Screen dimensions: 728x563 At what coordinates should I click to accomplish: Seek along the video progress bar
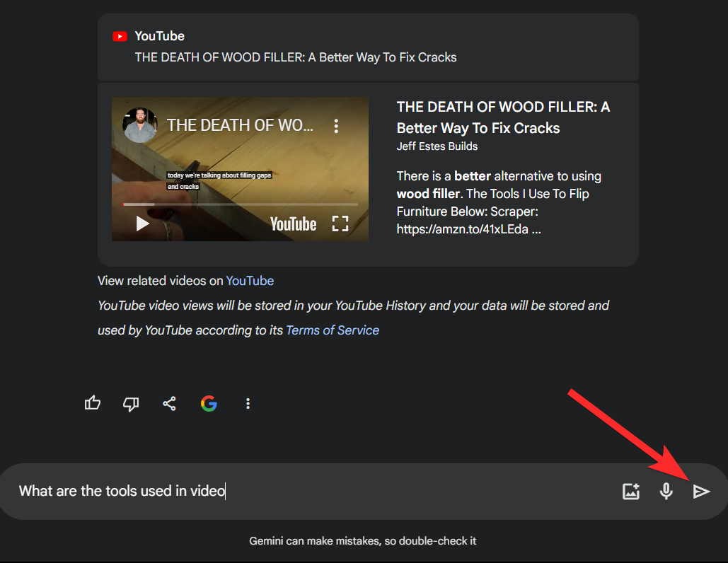coord(241,204)
